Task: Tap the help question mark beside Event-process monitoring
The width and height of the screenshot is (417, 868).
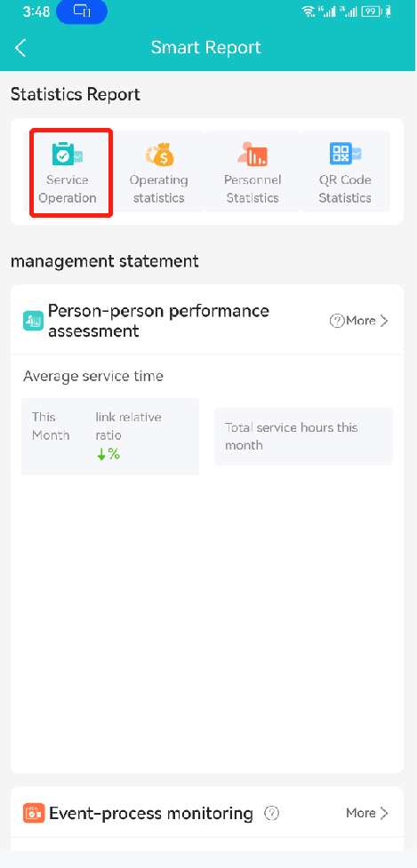Action: coord(271,813)
